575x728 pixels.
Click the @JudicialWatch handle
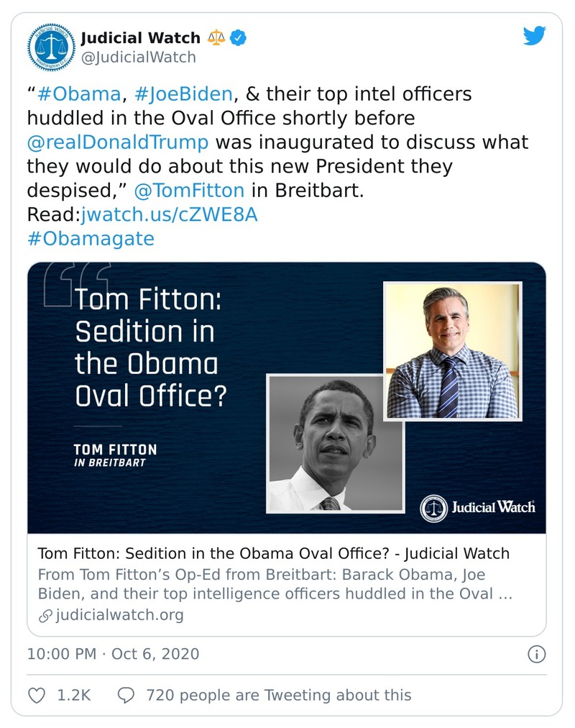point(138,58)
